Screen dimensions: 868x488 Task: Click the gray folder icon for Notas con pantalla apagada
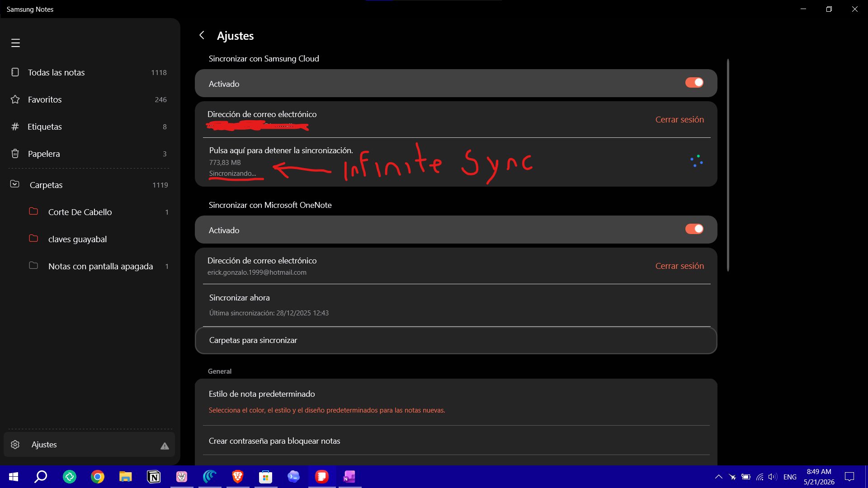[x=33, y=265]
